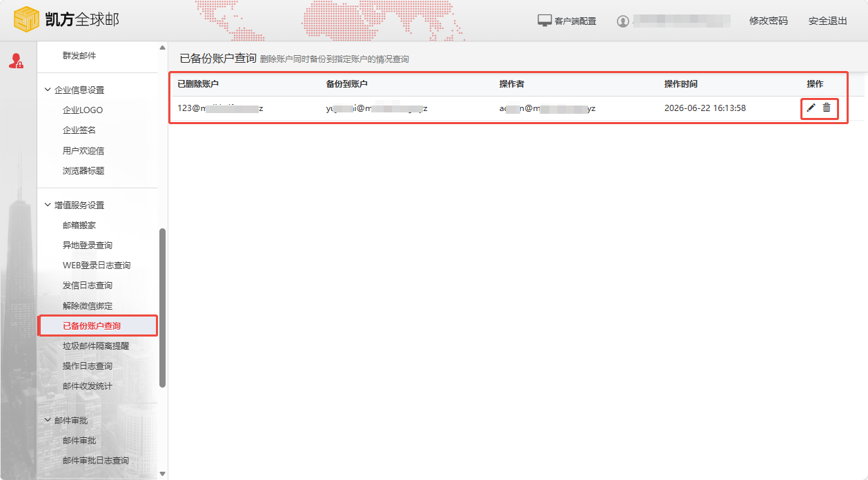Click the 备份到账户 column header
Viewport: 868px width, 480px height.
click(347, 83)
